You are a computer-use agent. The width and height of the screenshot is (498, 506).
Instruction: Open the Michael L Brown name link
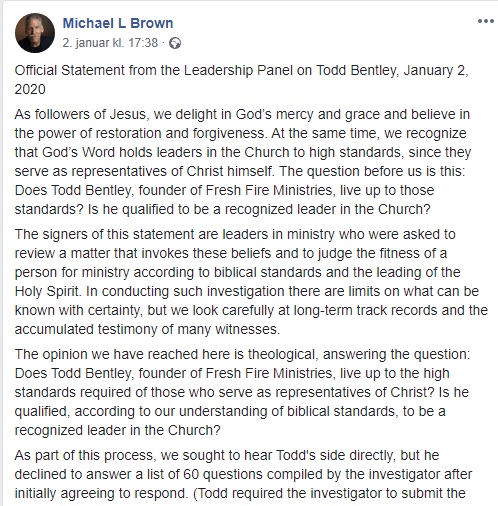(118, 23)
